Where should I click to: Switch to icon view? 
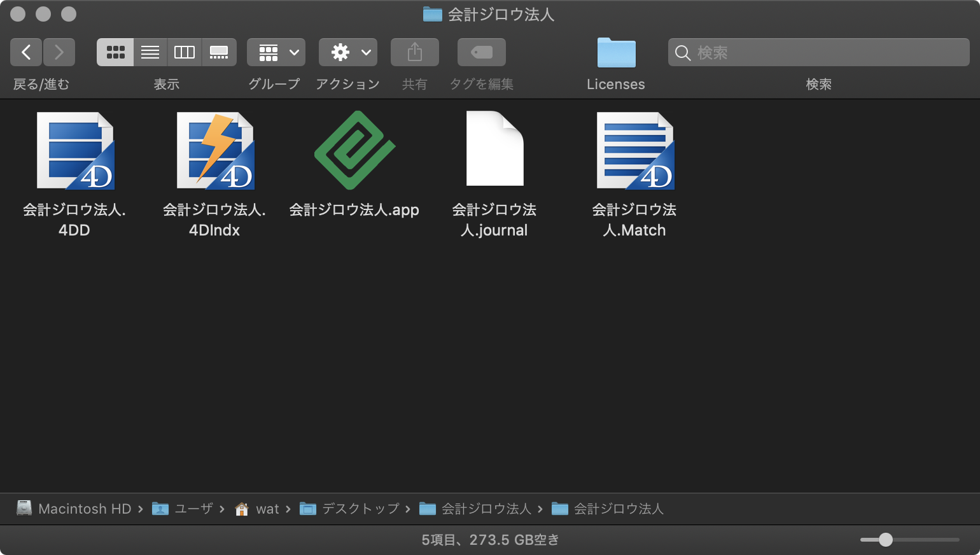(115, 52)
